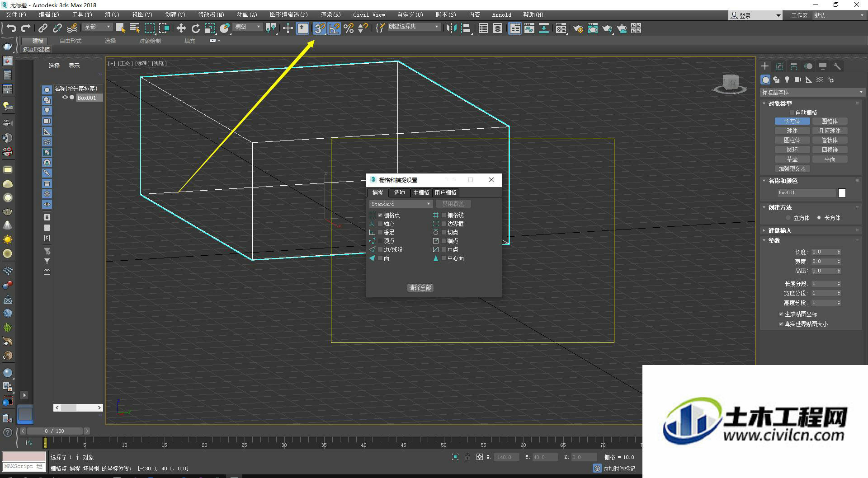Viewport: 868px width, 478px height.
Task: Open the Rendered Frame Window icon
Action: 592,28
